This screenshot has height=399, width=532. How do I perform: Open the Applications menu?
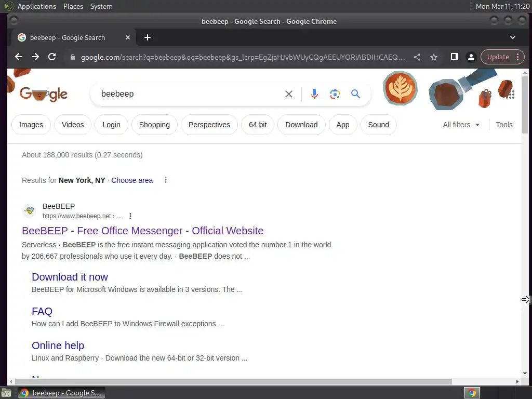37,6
